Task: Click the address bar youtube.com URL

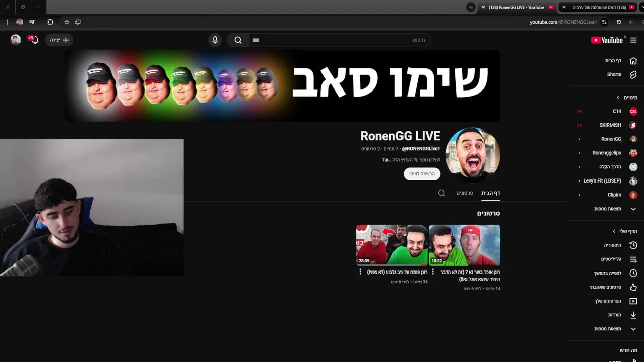Action: [563, 22]
